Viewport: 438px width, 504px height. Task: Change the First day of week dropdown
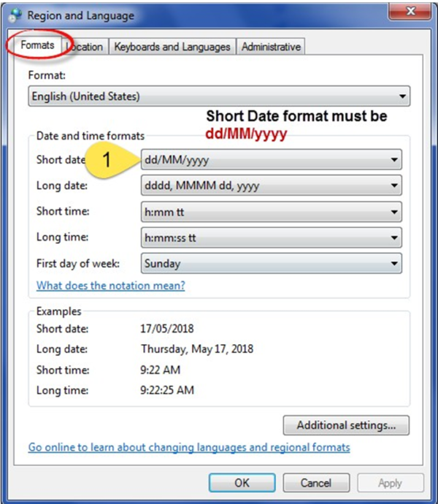271,264
